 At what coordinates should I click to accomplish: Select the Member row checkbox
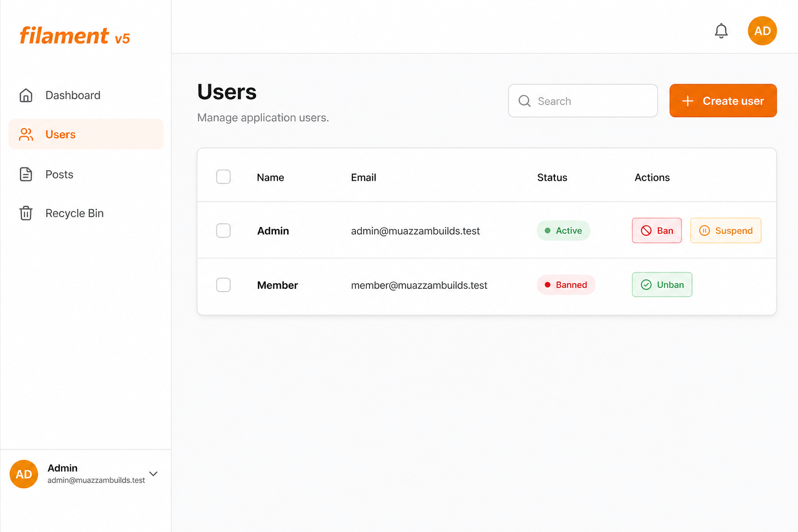click(x=223, y=285)
